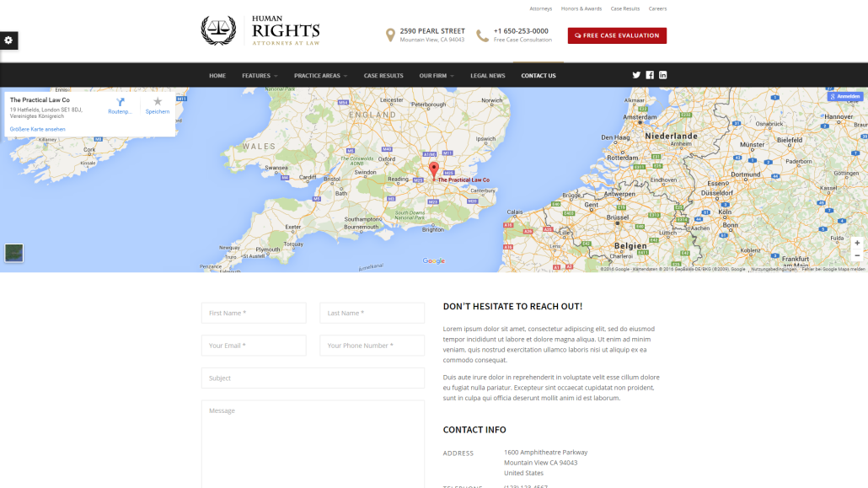The height and width of the screenshot is (488, 868).
Task: Focus the Subject field
Action: 313,378
